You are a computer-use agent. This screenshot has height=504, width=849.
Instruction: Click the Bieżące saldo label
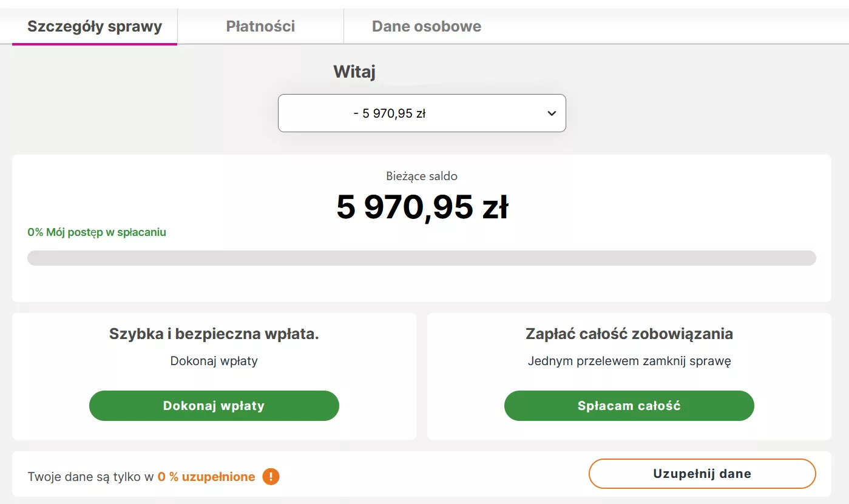tap(422, 176)
